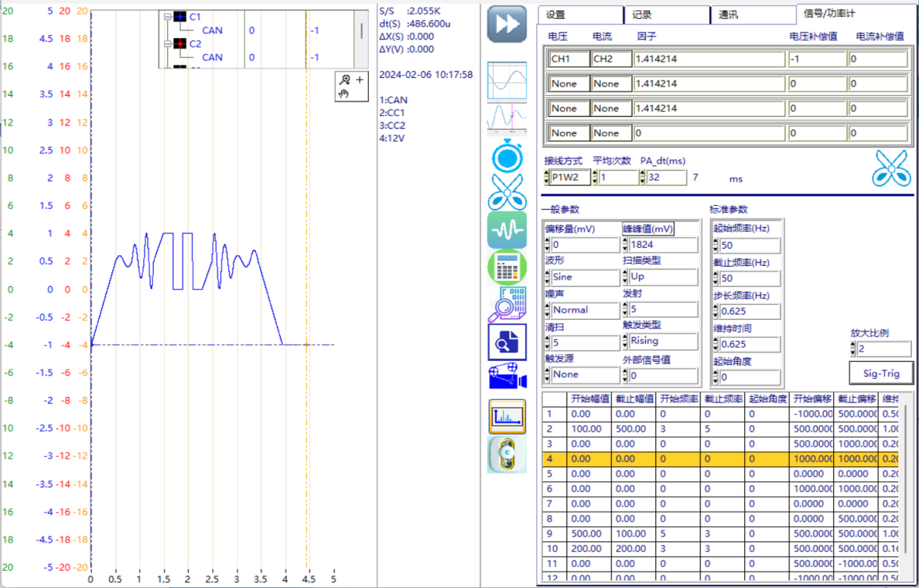Viewport: 919px width, 588px height.
Task: Switch to the 通讯 tab
Action: 751,15
